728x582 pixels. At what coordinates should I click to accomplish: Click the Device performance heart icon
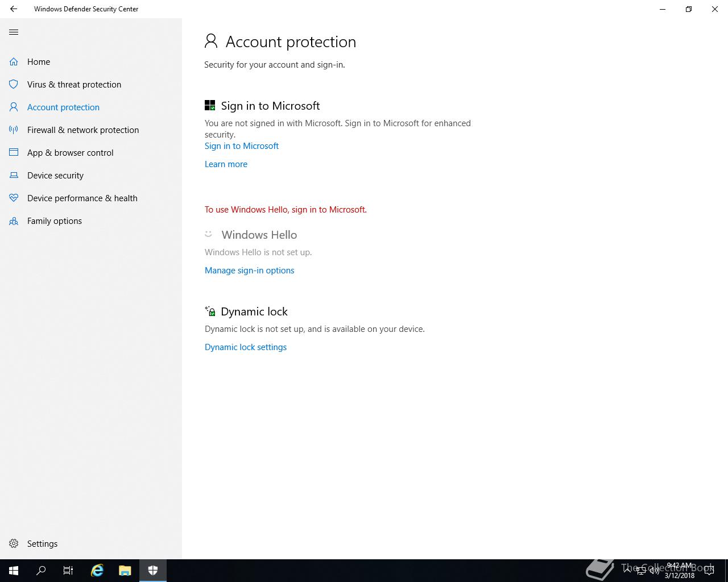14,198
